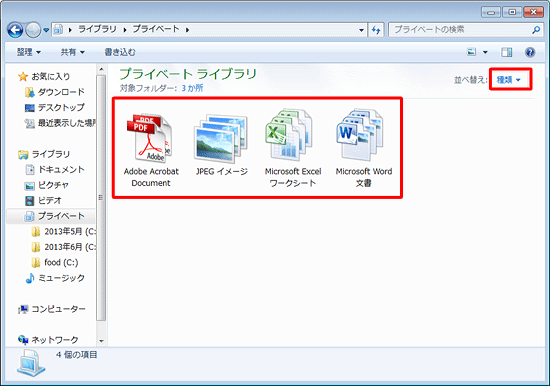Click the network globe icon beside ネットワーク
550x386 pixels.
(x=23, y=340)
